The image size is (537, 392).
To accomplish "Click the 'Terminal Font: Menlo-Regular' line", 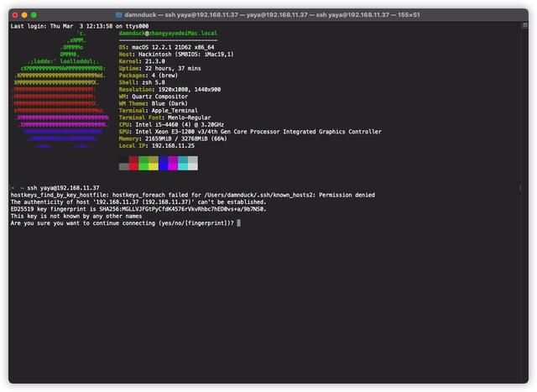I will point(164,118).
